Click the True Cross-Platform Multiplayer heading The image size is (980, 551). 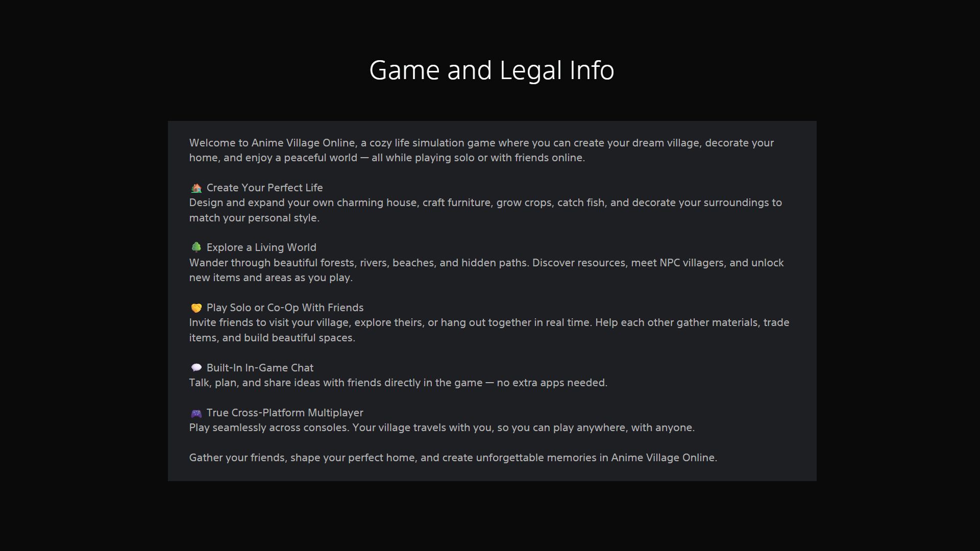(285, 413)
